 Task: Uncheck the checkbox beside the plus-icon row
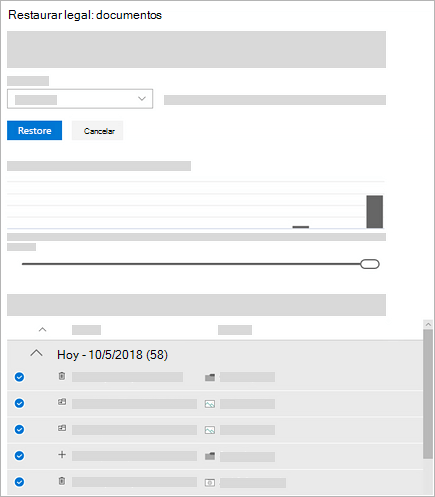pos(19,456)
